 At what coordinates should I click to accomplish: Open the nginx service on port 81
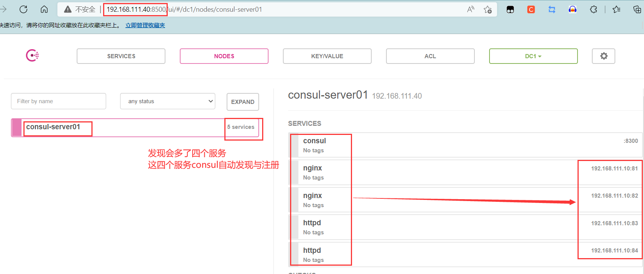(x=465, y=172)
